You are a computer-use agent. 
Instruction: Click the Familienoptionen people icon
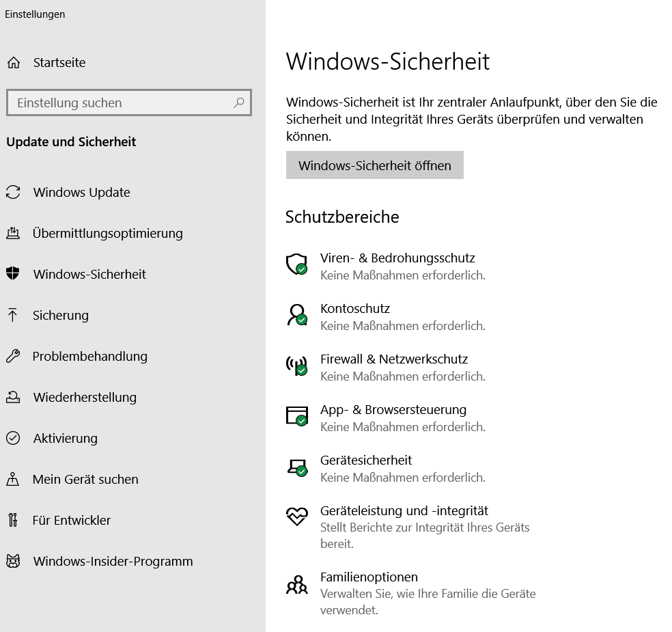click(x=296, y=585)
